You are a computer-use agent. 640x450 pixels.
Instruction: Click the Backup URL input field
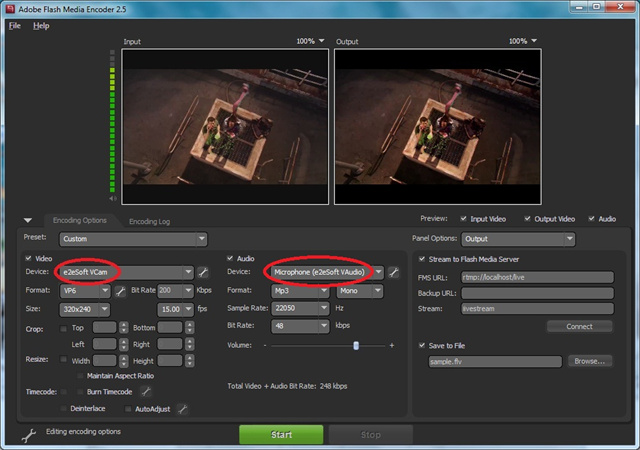tap(537, 293)
